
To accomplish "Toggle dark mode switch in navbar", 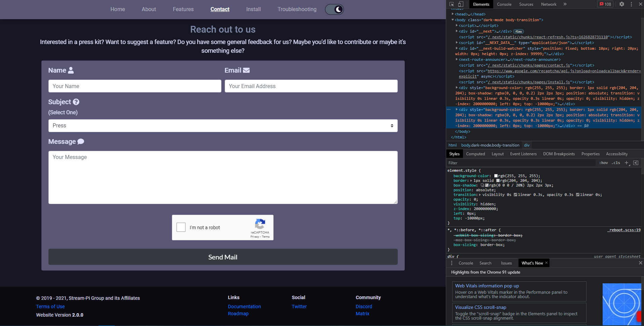I will [x=334, y=9].
